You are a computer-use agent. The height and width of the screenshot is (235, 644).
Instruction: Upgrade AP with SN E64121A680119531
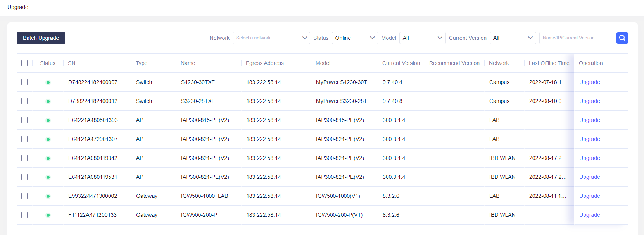589,177
